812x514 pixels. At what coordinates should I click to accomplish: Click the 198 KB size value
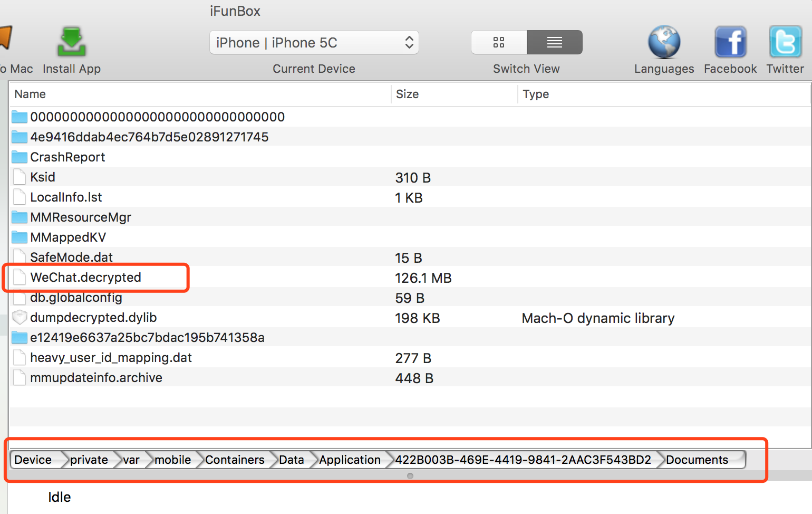[418, 318]
